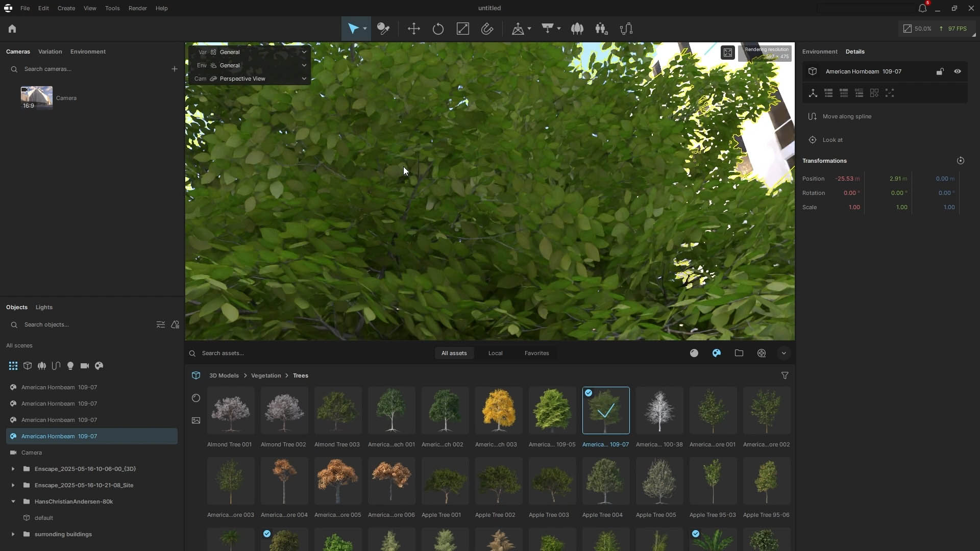Enable the snapping magnet tool
The image size is (980, 551).
pyautogui.click(x=487, y=29)
